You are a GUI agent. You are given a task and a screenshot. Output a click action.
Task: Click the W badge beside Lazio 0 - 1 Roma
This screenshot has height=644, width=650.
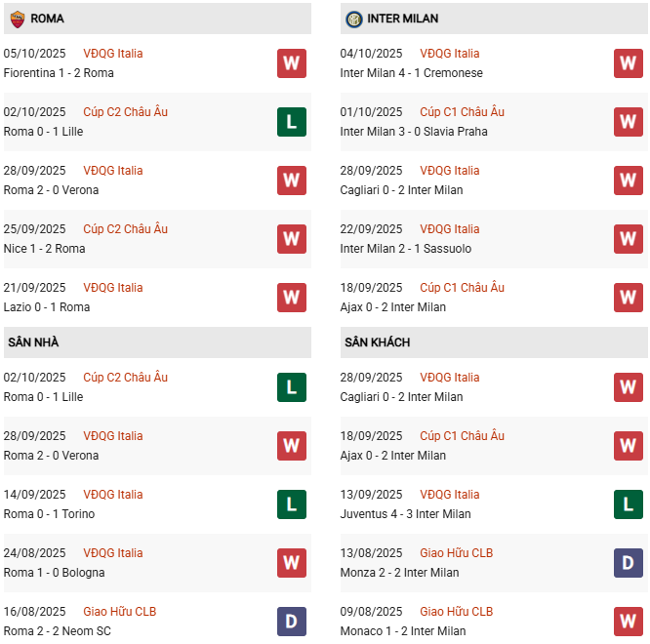click(291, 298)
